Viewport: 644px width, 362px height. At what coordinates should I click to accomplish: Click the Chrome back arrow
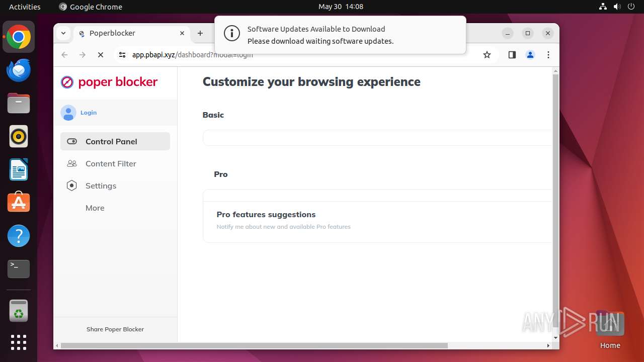[64, 55]
